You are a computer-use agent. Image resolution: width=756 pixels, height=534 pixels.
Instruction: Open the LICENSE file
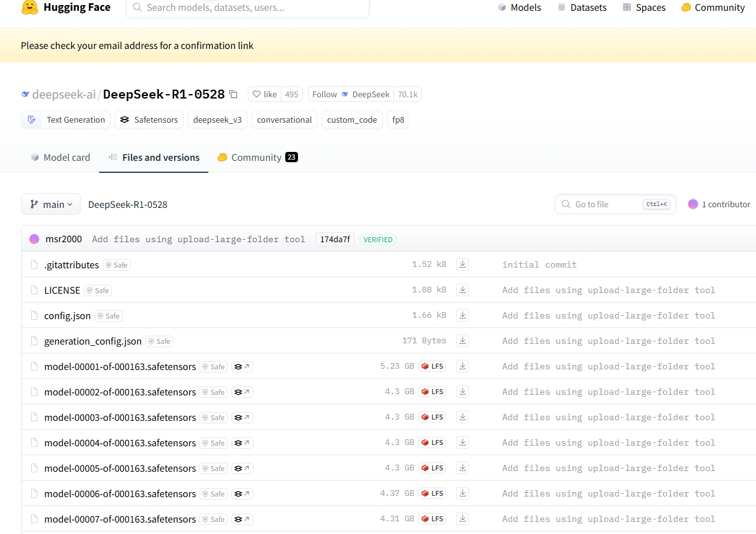(x=62, y=291)
